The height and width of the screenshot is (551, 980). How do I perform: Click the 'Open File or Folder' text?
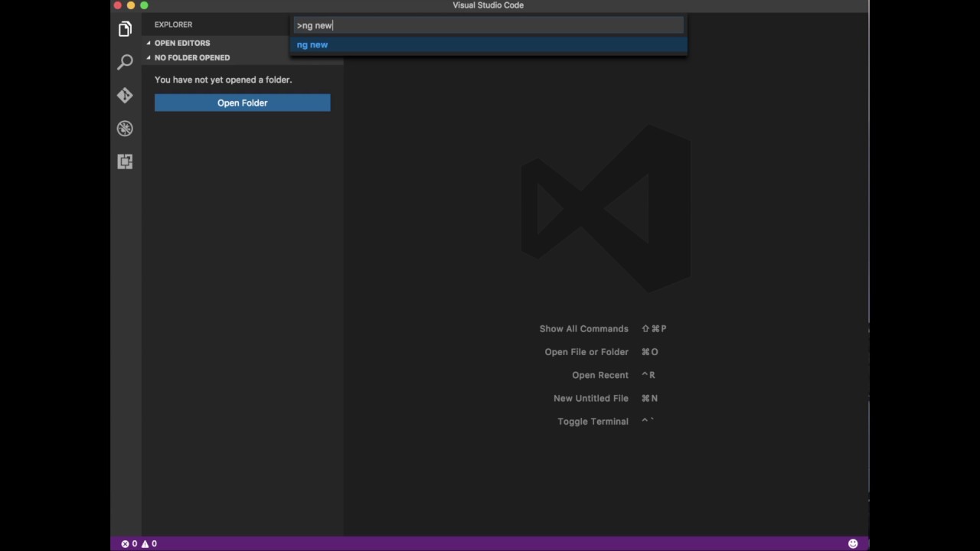click(x=586, y=352)
